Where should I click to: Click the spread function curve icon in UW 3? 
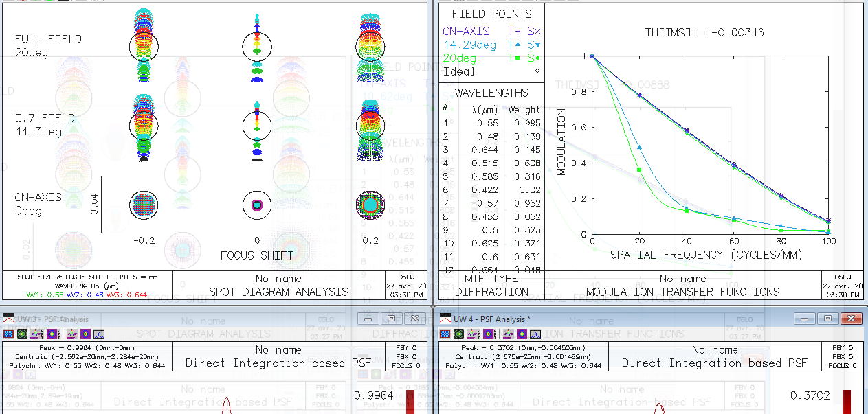tap(99, 334)
